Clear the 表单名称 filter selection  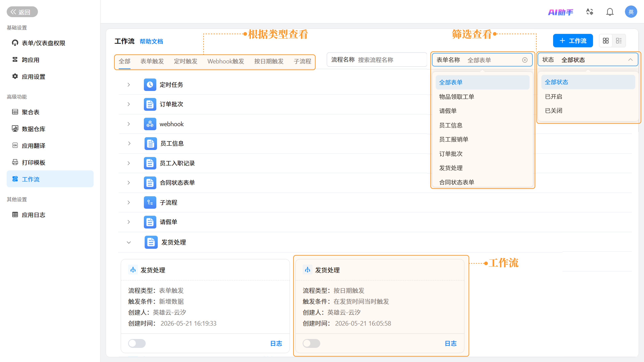click(525, 60)
